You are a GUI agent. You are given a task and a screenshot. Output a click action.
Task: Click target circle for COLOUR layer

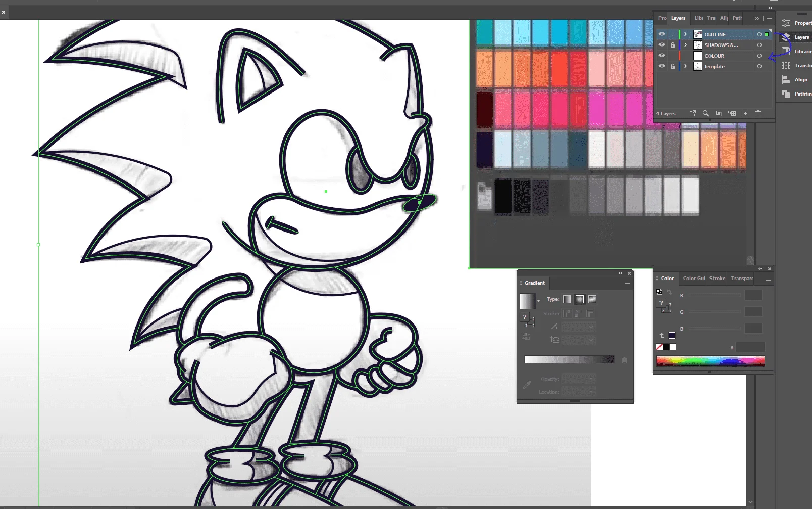click(759, 56)
